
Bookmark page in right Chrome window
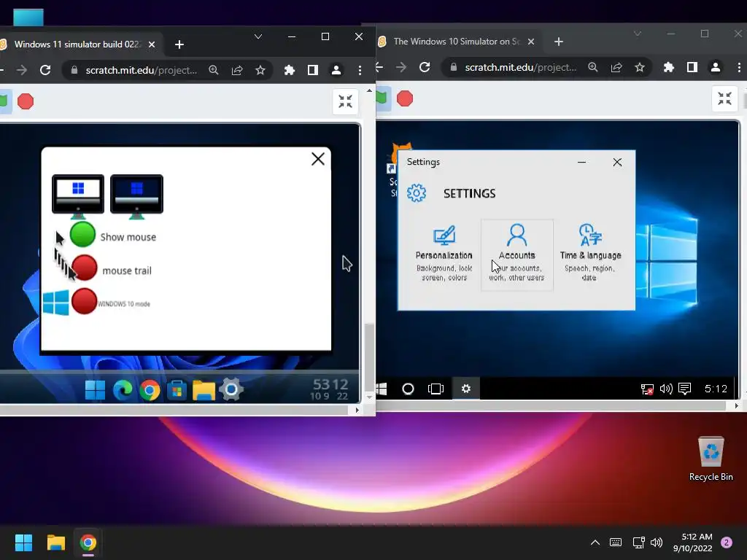coord(639,68)
